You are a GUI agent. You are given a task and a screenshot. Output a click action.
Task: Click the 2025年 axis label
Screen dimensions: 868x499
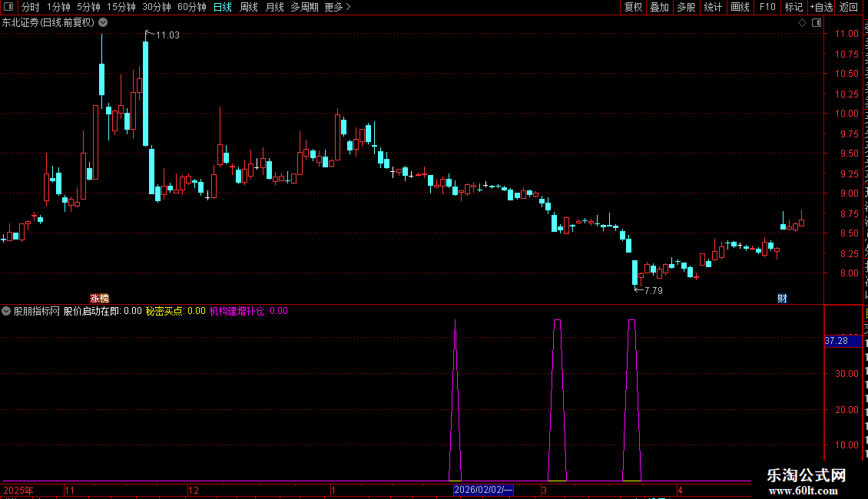(18, 490)
